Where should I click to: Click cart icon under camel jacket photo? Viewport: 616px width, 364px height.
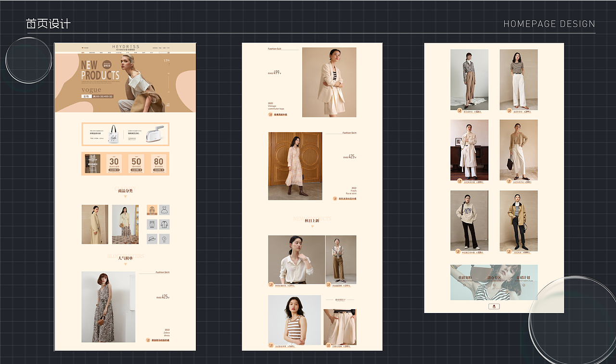pos(509,251)
